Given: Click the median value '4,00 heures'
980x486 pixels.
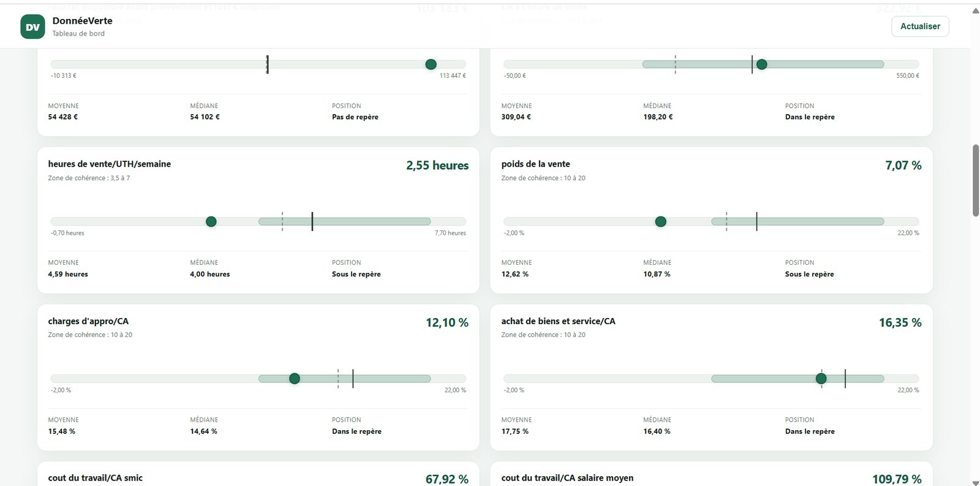Looking at the screenshot, I should point(210,275).
